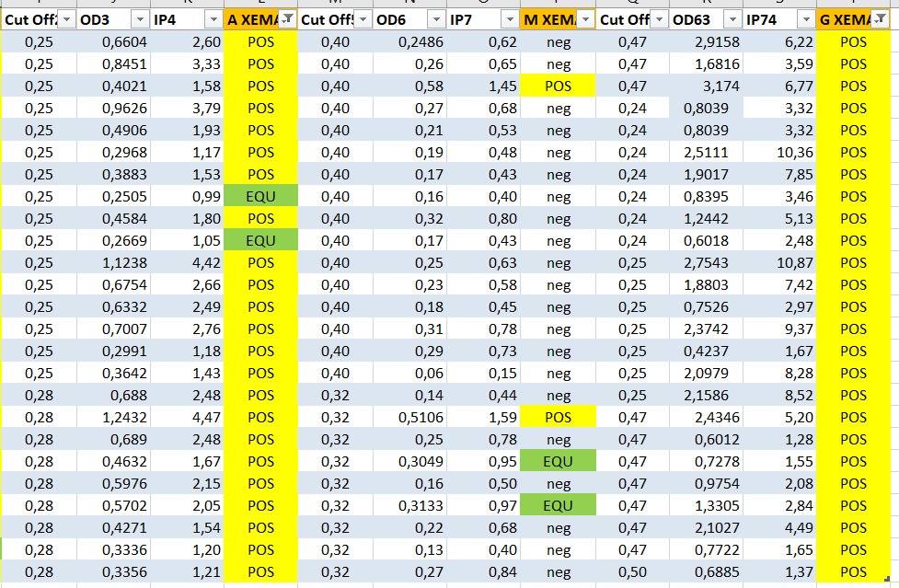899x588 pixels.
Task: Click the Cut Off cell 0,50 in last row
Action: (632, 571)
